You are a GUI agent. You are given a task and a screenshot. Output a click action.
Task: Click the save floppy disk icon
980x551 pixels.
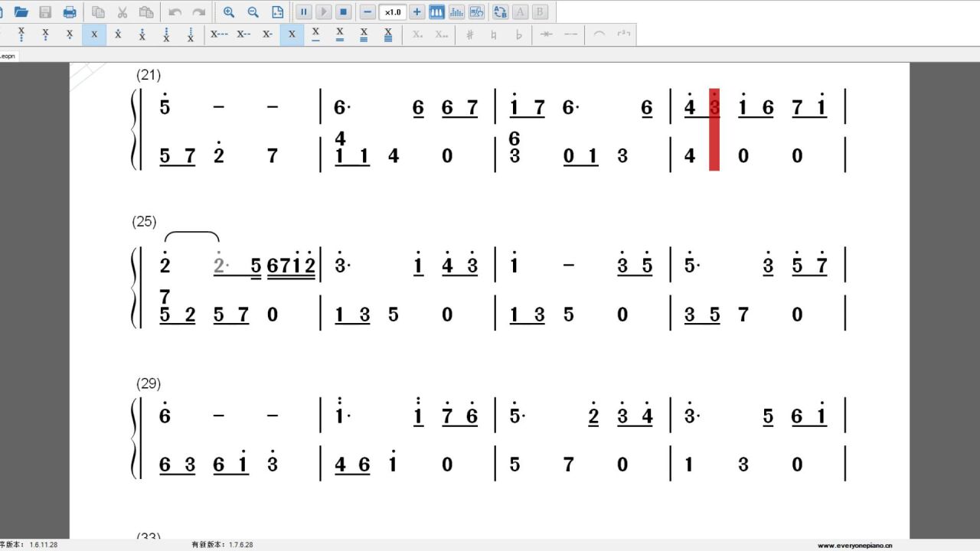coord(45,11)
